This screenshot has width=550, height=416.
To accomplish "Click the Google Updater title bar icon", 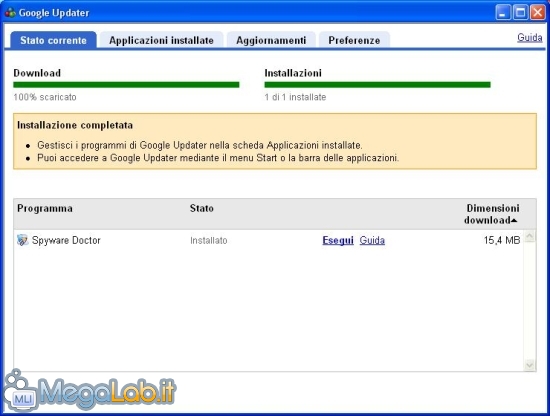I will click(10, 13).
